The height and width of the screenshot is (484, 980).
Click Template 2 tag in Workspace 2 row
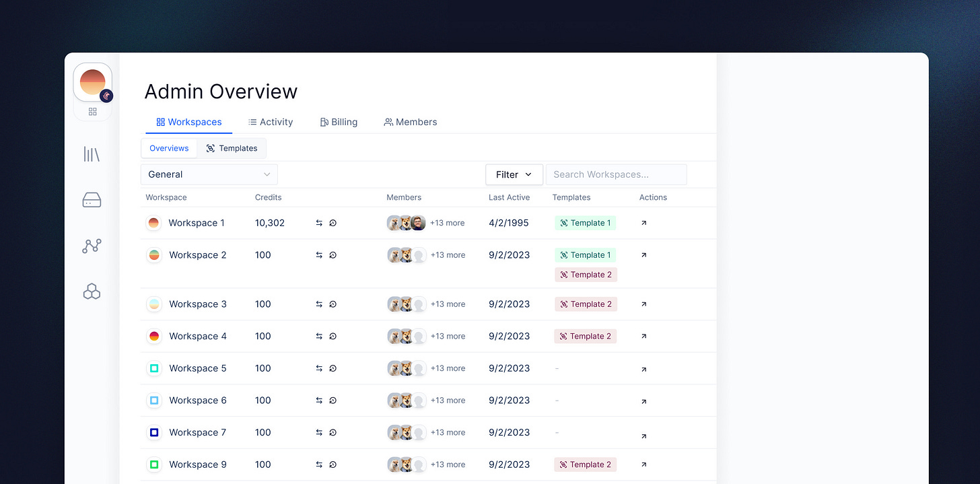586,275
